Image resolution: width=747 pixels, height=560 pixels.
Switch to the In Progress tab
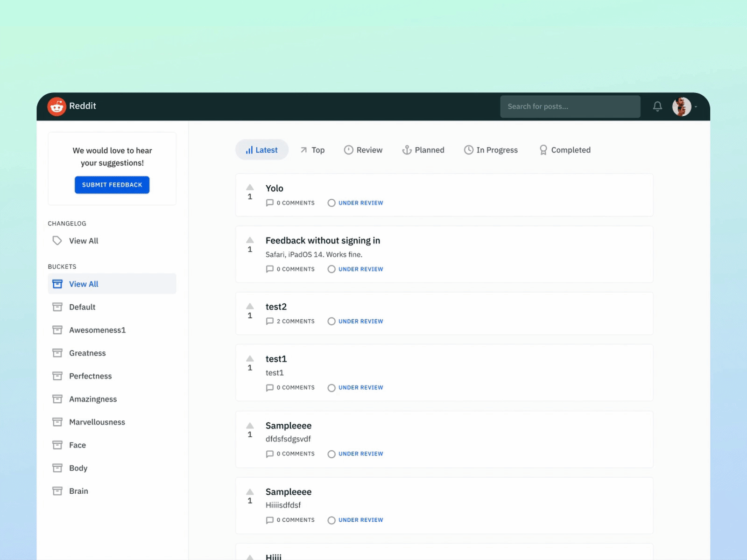tap(491, 150)
